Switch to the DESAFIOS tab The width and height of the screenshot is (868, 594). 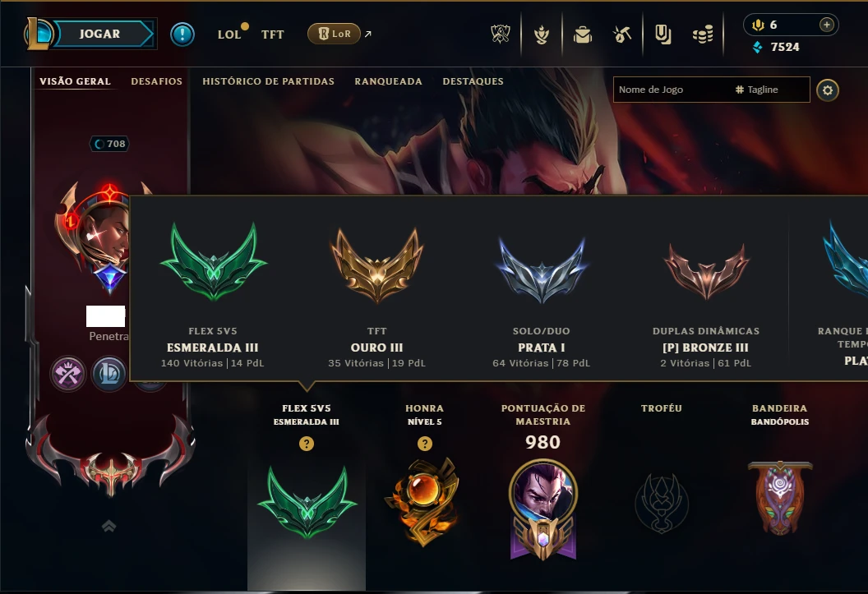coord(157,81)
